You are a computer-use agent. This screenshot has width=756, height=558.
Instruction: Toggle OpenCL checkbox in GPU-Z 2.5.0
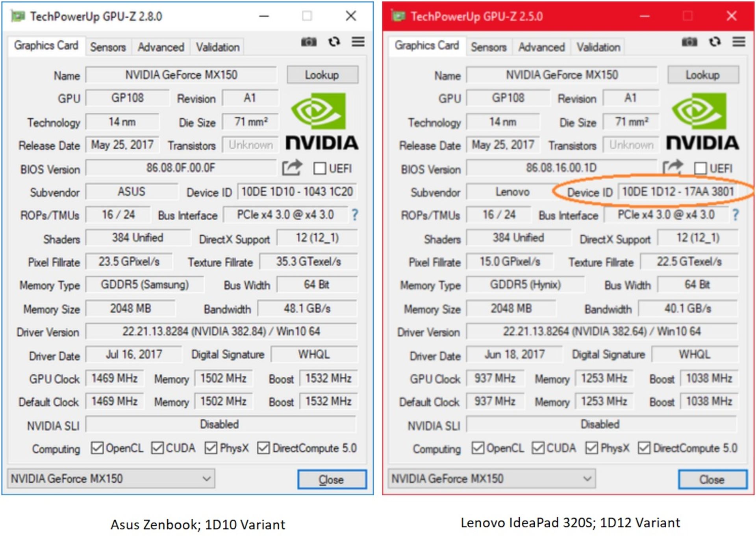[478, 448]
